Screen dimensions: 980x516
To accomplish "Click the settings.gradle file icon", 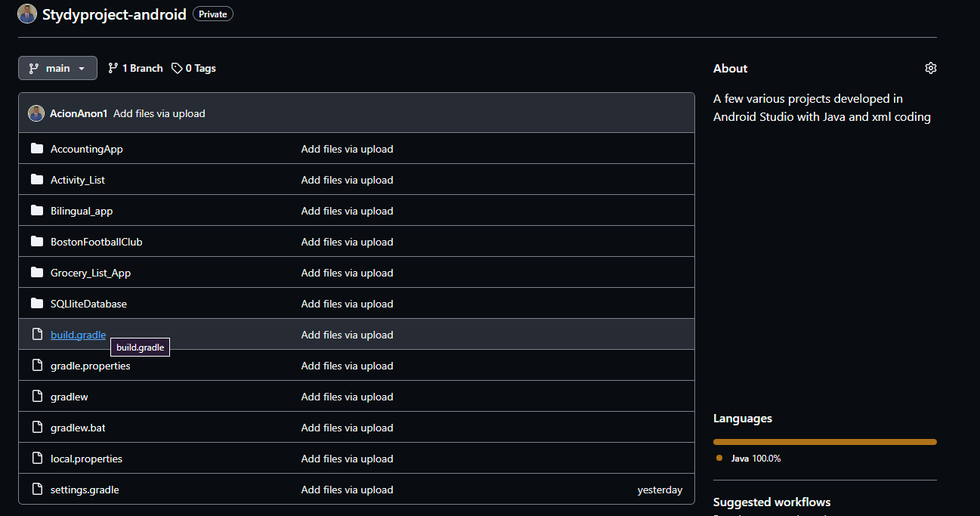I will [37, 490].
